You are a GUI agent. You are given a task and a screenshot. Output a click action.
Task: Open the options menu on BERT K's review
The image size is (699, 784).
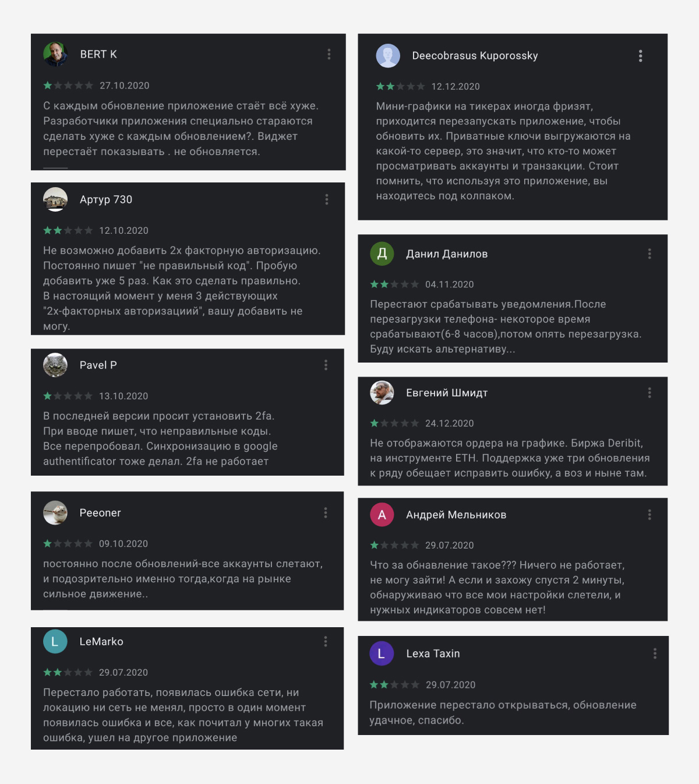(x=329, y=54)
